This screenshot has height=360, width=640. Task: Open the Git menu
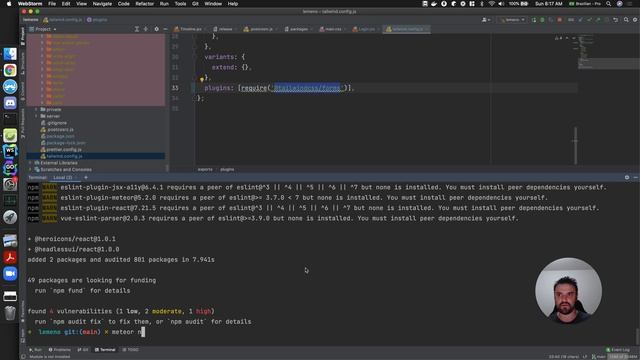pyautogui.click(x=195, y=4)
